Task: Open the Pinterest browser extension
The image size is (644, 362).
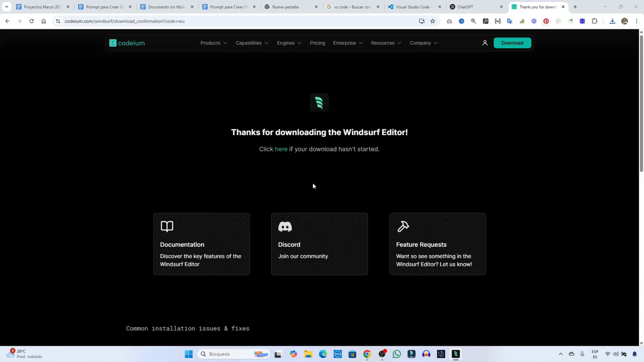Action: pos(546,21)
